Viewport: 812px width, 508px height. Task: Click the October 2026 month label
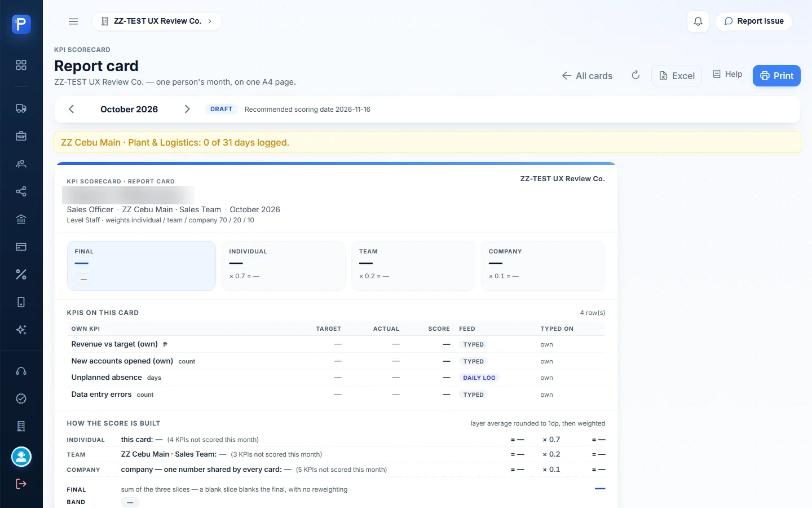point(129,109)
